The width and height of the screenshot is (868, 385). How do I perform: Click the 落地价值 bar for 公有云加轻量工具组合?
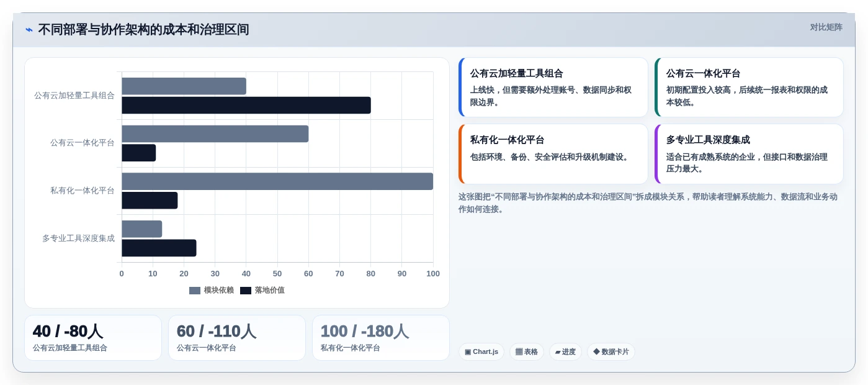pyautogui.click(x=246, y=106)
